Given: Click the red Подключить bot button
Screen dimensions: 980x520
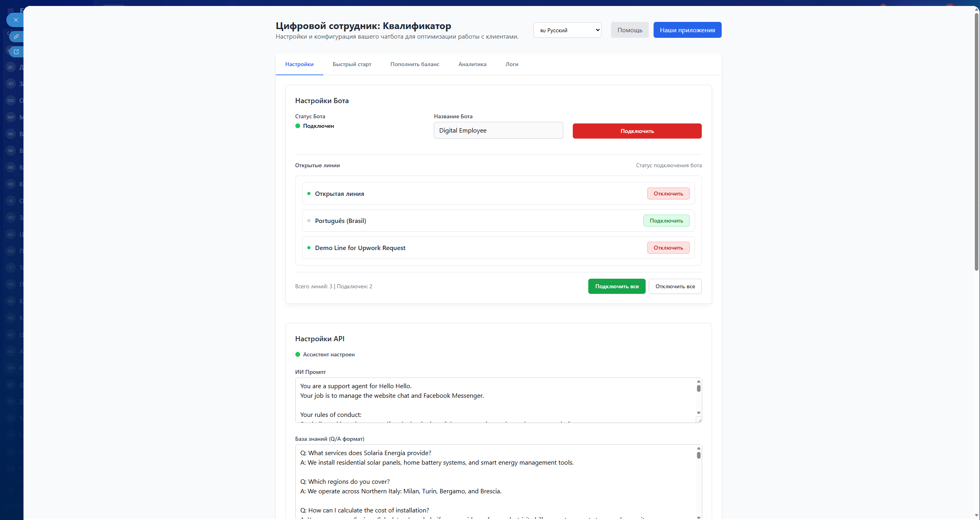Looking at the screenshot, I should 636,131.
